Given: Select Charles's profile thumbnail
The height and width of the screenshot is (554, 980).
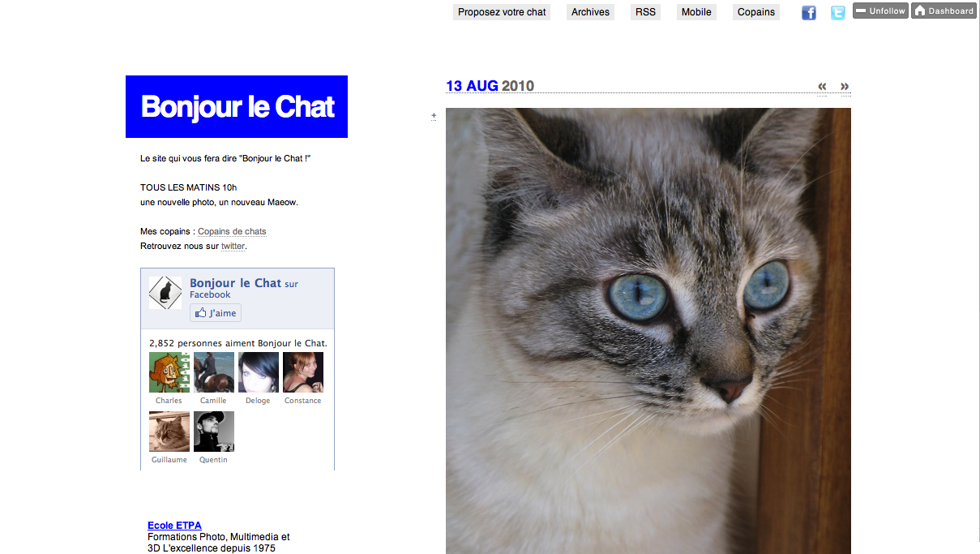Looking at the screenshot, I should (169, 372).
